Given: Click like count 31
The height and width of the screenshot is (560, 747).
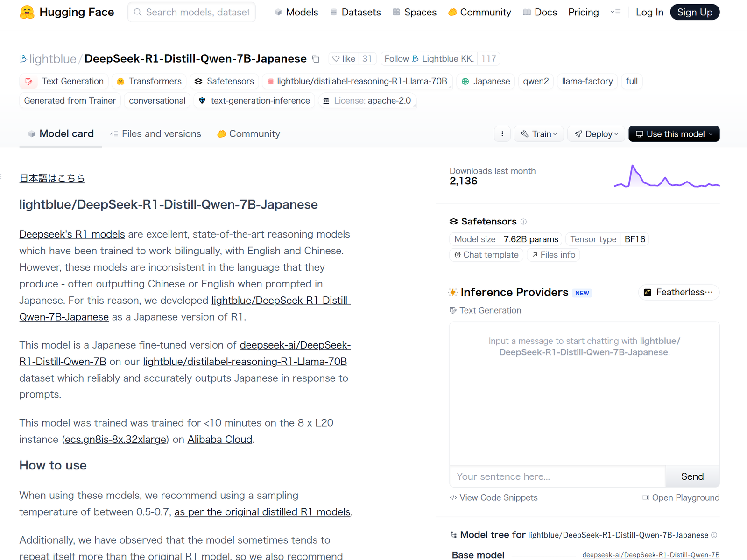Looking at the screenshot, I should (x=367, y=59).
